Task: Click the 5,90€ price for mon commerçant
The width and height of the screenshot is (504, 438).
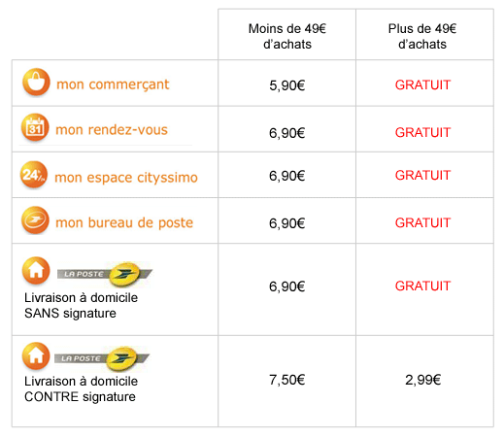Action: (287, 85)
